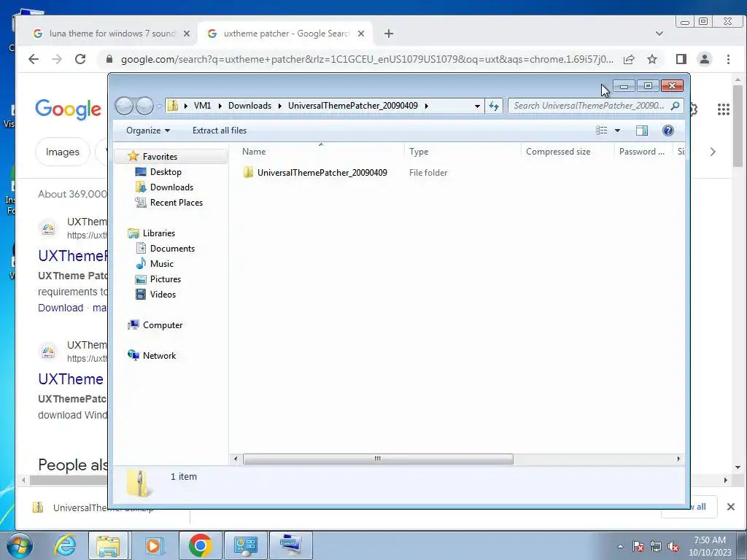The width and height of the screenshot is (747, 560).
Task: Click the Explorer search magnifier icon
Action: coord(675,106)
